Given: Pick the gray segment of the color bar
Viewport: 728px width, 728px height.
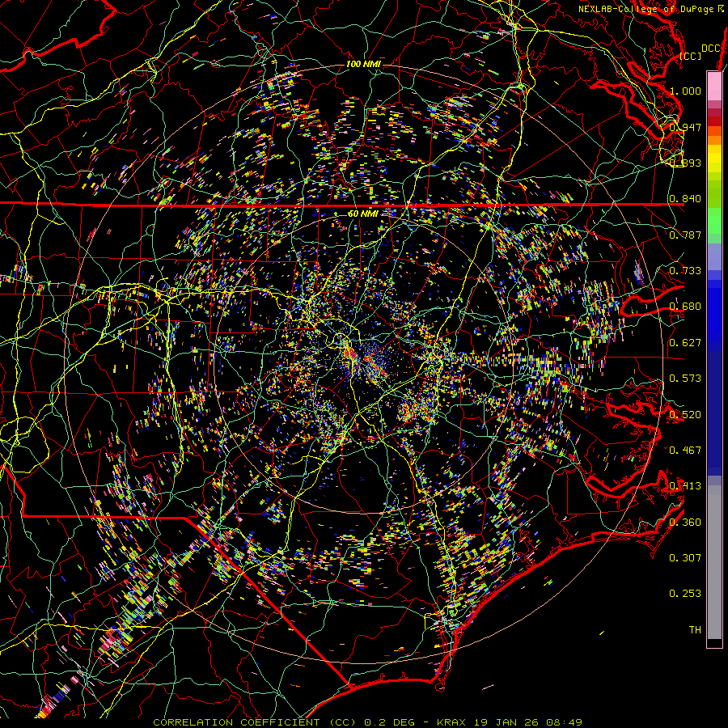Looking at the screenshot, I should point(714,562).
